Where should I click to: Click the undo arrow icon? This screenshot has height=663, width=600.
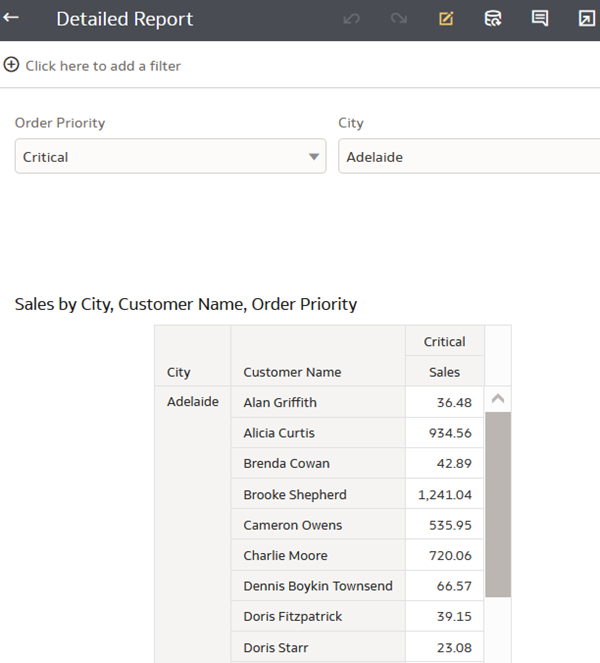352,19
